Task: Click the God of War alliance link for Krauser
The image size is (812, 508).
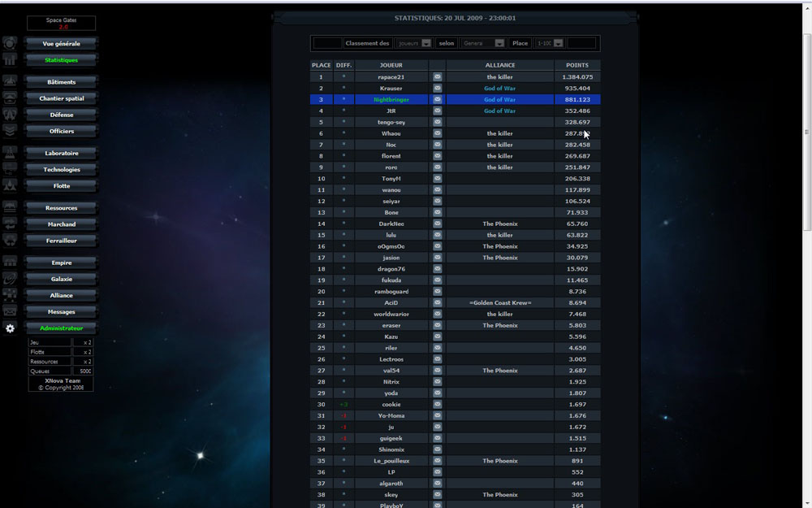Action: pyautogui.click(x=499, y=89)
